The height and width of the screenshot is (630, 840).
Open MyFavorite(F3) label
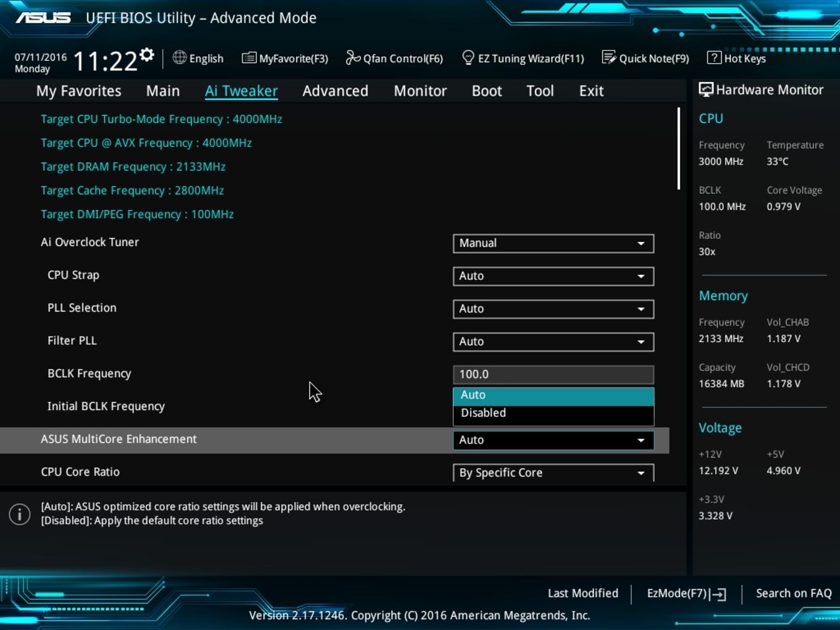293,59
